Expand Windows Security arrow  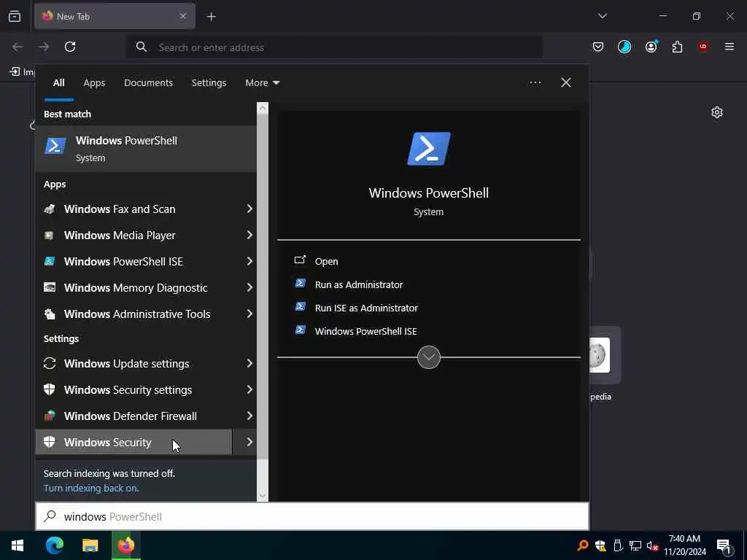pyautogui.click(x=249, y=442)
